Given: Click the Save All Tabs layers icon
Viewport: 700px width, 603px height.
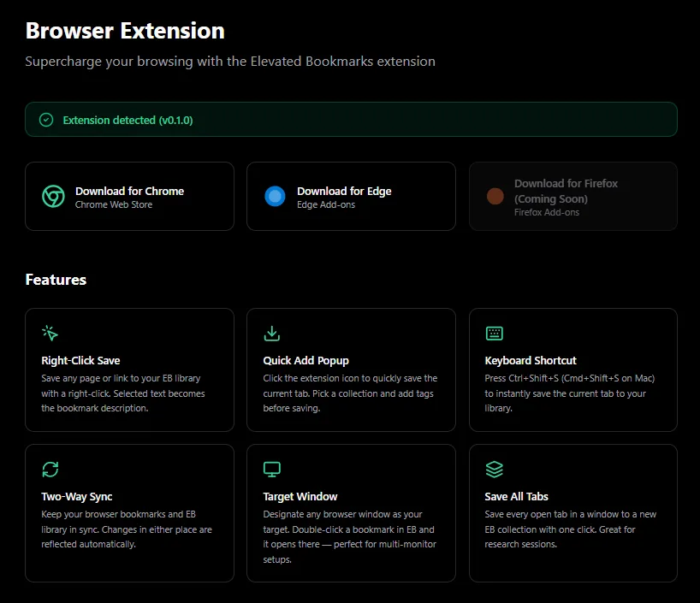Looking at the screenshot, I should pyautogui.click(x=495, y=469).
